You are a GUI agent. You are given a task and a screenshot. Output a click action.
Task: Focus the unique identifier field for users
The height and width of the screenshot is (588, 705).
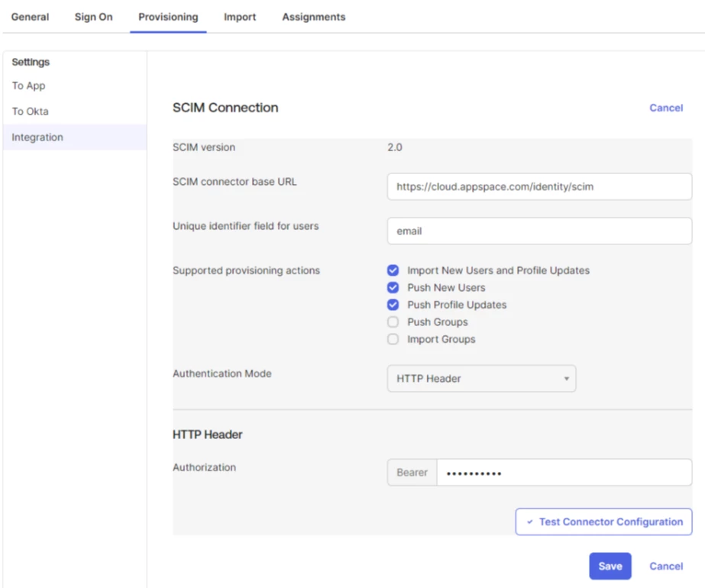coord(539,231)
